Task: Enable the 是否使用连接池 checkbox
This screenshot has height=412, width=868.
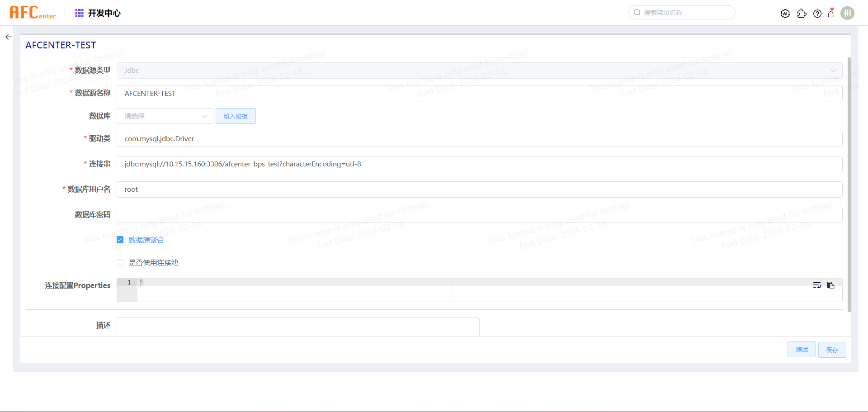Action: [x=120, y=263]
